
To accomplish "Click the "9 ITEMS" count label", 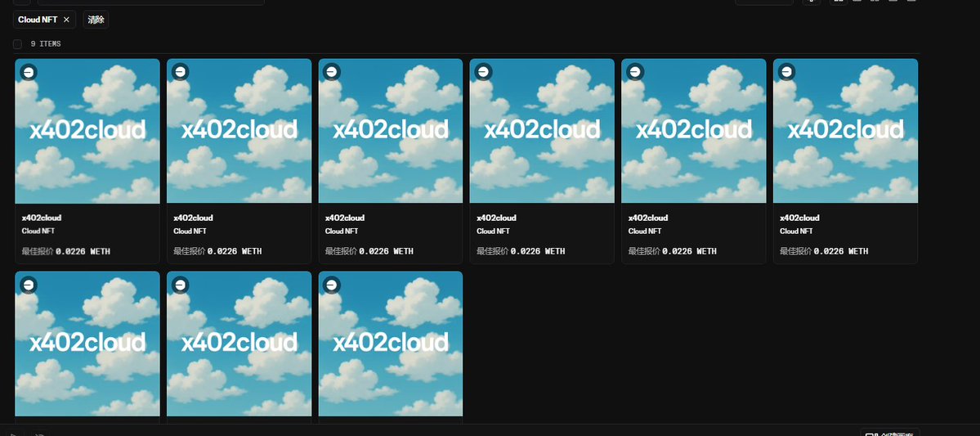I will (46, 44).
